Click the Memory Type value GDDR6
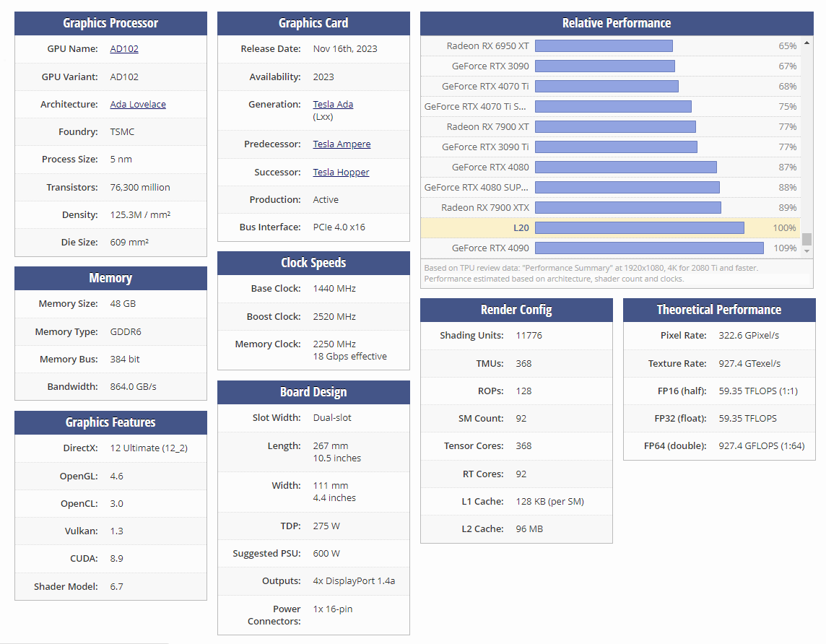 pyautogui.click(x=126, y=331)
